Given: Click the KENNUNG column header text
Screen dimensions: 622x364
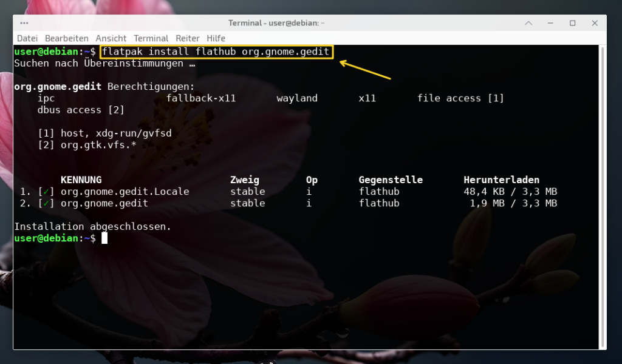Looking at the screenshot, I should (81, 180).
